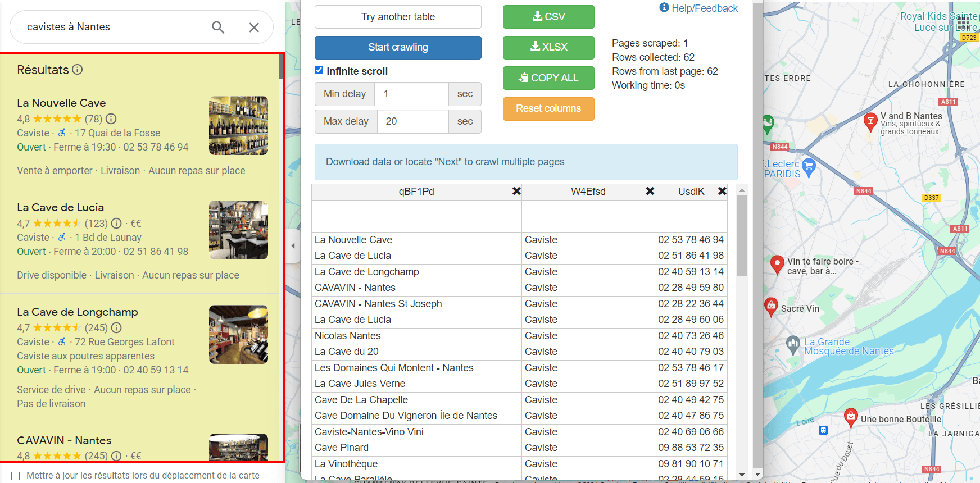Open the Résultats info icon

tap(78, 70)
